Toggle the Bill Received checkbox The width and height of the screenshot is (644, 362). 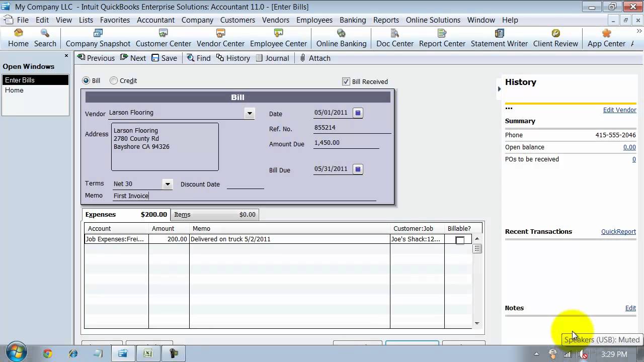346,81
